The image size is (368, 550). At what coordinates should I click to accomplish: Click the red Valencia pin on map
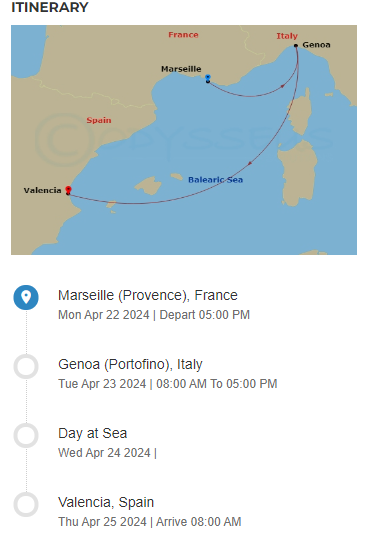click(68, 190)
